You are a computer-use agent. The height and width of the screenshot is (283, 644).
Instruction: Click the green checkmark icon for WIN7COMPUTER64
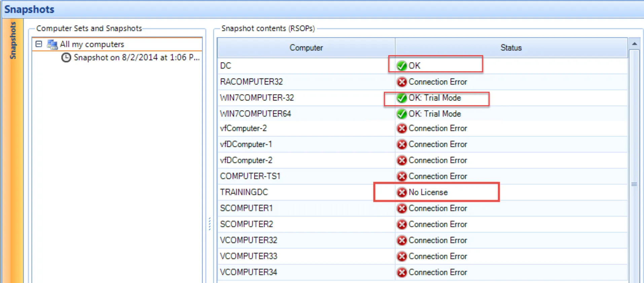[x=401, y=114]
